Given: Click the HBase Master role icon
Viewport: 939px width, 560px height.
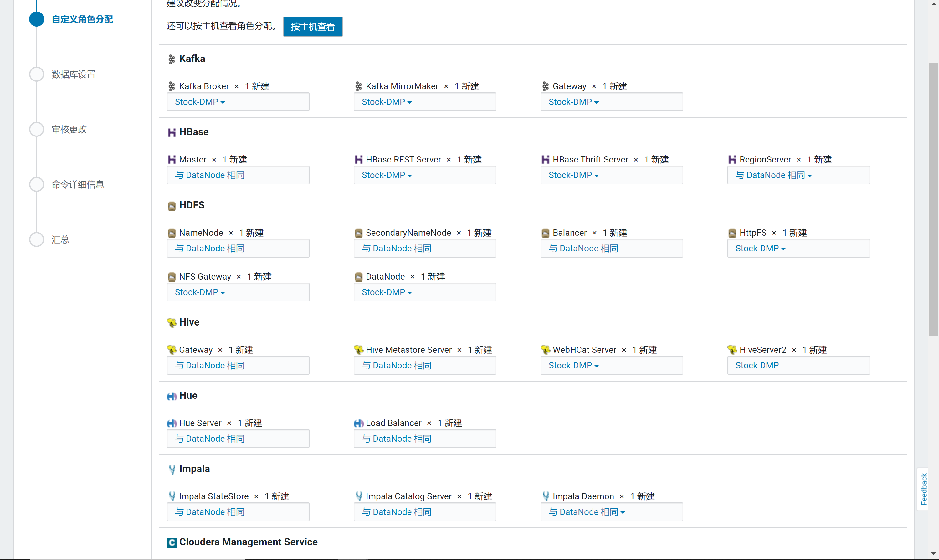Looking at the screenshot, I should pos(172,160).
